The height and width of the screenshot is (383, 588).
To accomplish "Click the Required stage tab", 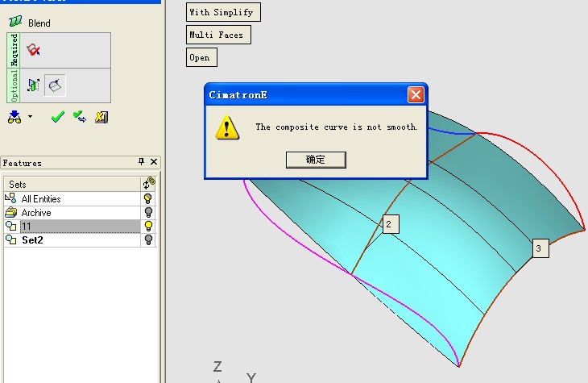I will 14,50.
